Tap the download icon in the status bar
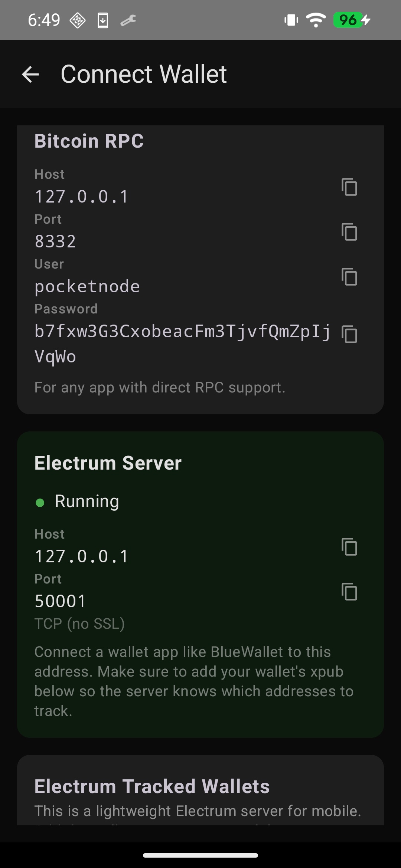 pos(103,20)
